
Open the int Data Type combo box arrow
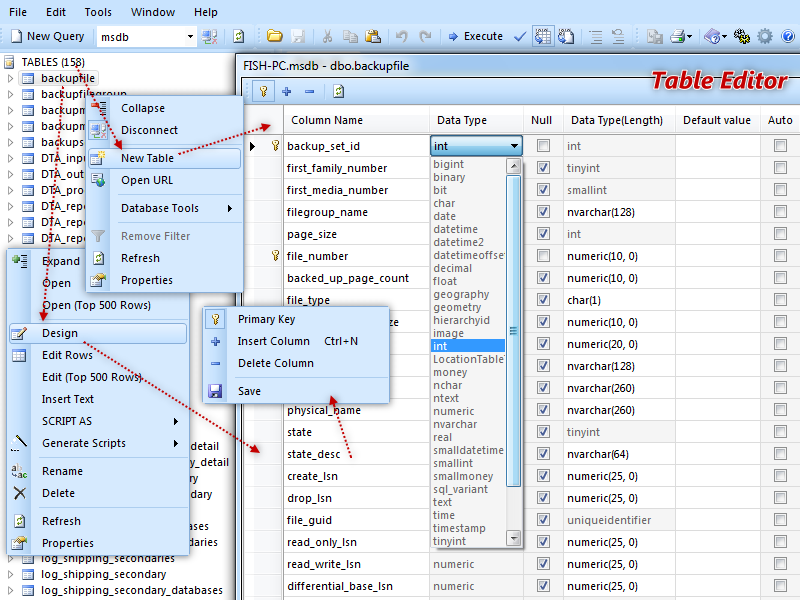click(x=514, y=146)
